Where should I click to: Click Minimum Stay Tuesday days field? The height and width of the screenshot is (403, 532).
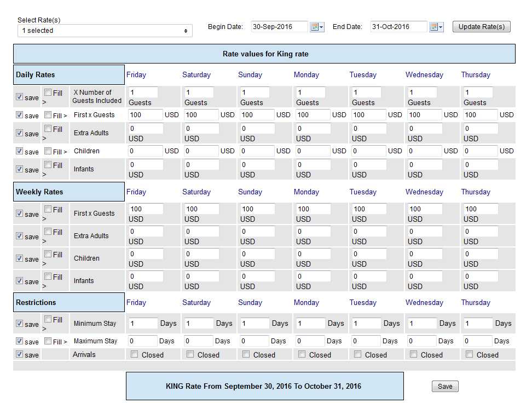coord(366,323)
